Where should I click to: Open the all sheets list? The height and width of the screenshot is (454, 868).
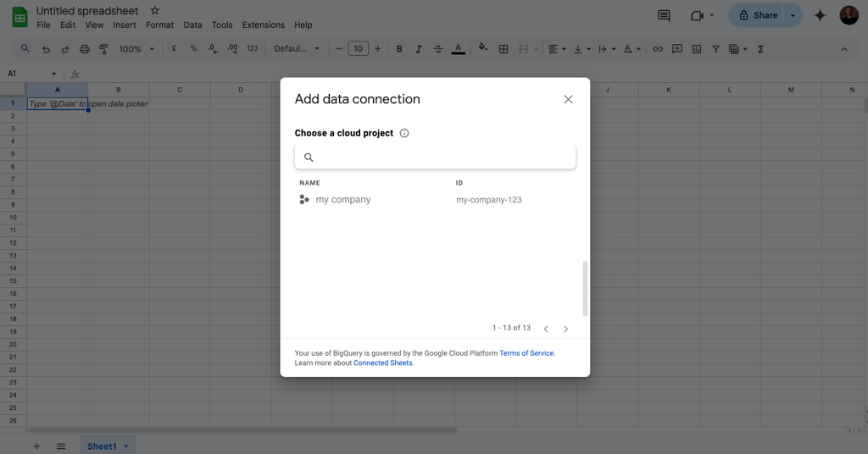click(61, 446)
